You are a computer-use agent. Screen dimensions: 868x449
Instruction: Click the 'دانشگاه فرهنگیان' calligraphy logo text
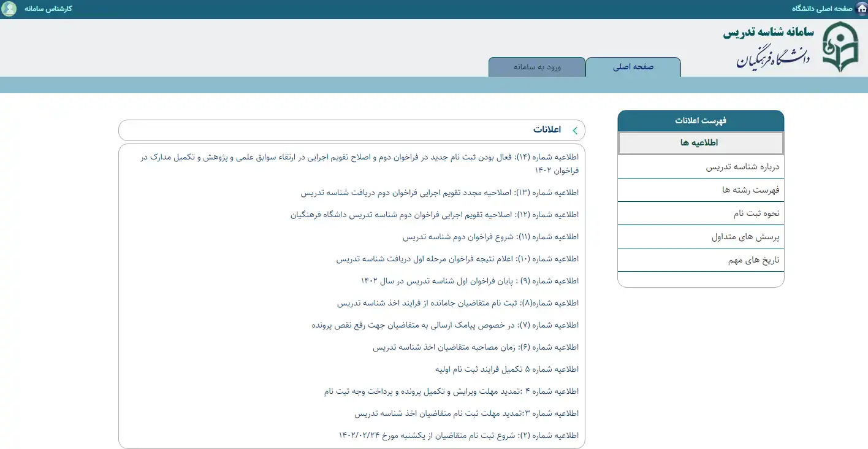tap(773, 56)
